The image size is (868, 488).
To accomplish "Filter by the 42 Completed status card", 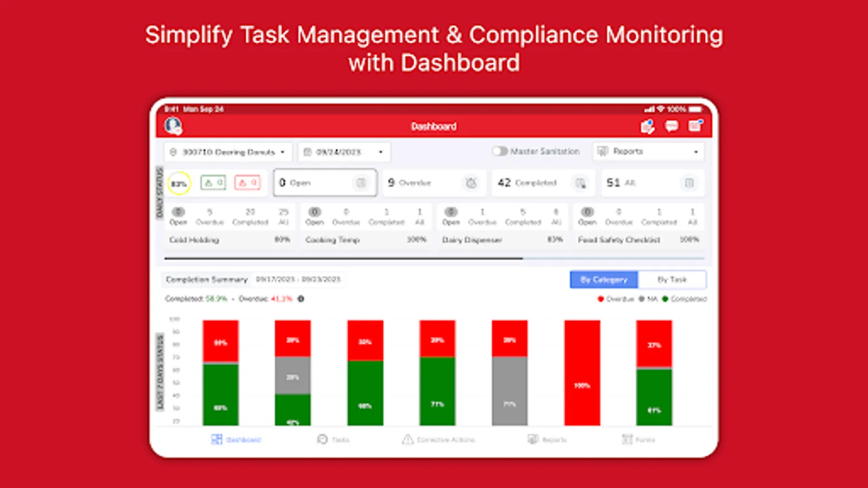I will pos(543,183).
